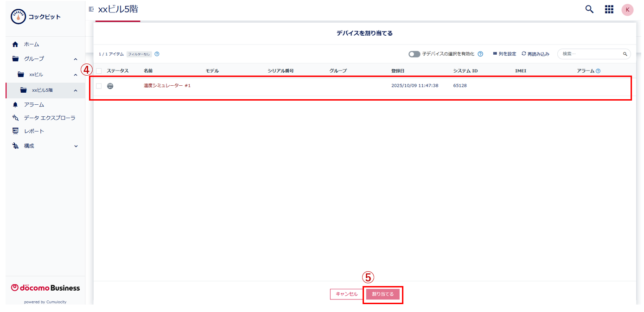Click the 検索 search input field

591,54
